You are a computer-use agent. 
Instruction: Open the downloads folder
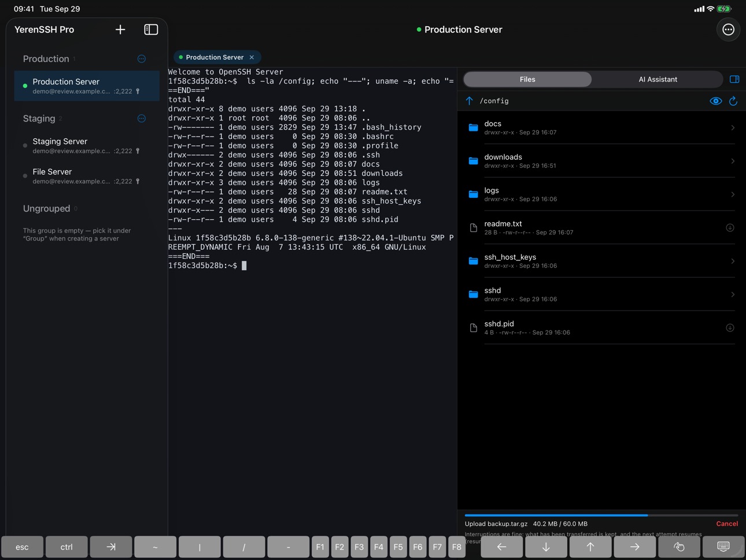pos(601,161)
